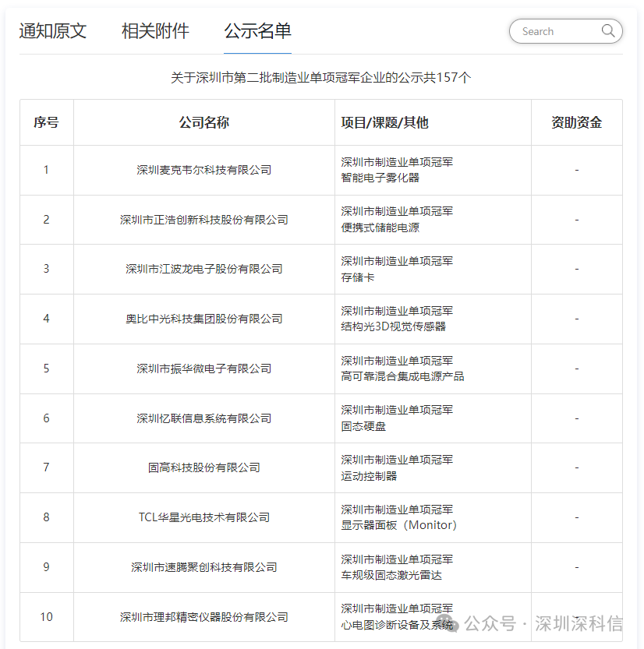This screenshot has height=649, width=644.
Task: Click the 存储卡 project text
Action: point(358,277)
